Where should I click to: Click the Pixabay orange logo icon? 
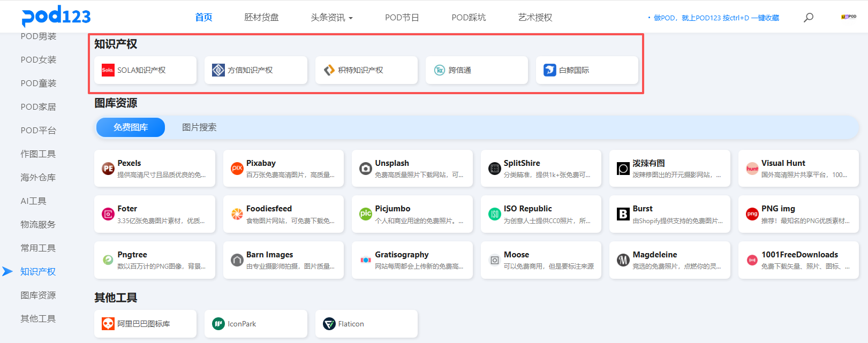point(237,169)
